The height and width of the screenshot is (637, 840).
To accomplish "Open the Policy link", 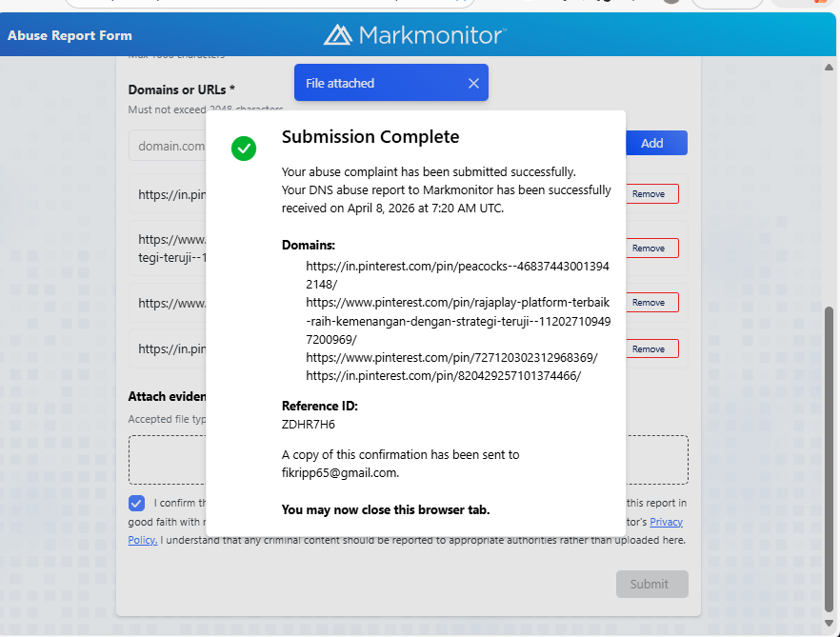I will [143, 540].
